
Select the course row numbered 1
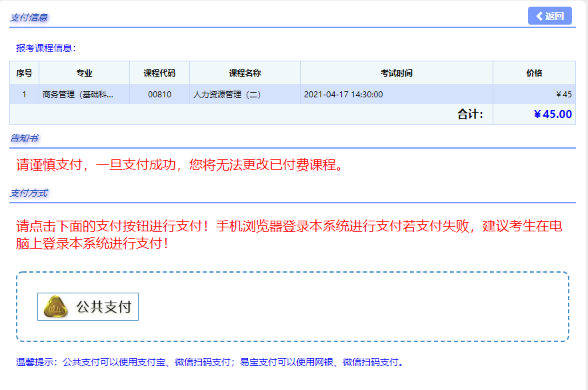(x=24, y=93)
